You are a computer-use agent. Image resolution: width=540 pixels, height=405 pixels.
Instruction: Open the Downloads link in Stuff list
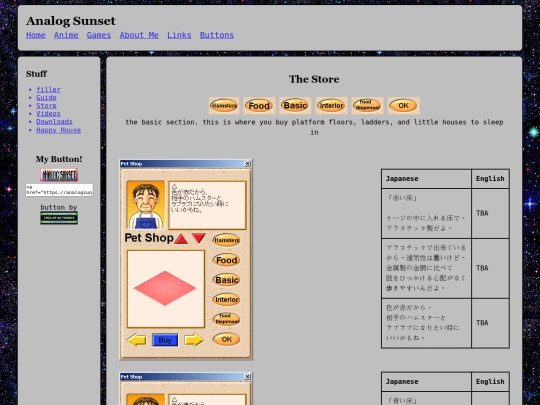(54, 122)
